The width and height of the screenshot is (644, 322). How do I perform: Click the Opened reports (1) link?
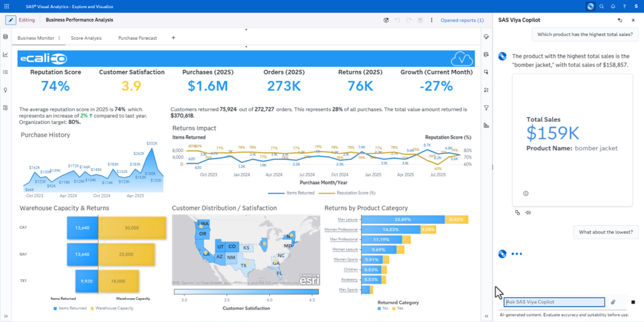462,20
